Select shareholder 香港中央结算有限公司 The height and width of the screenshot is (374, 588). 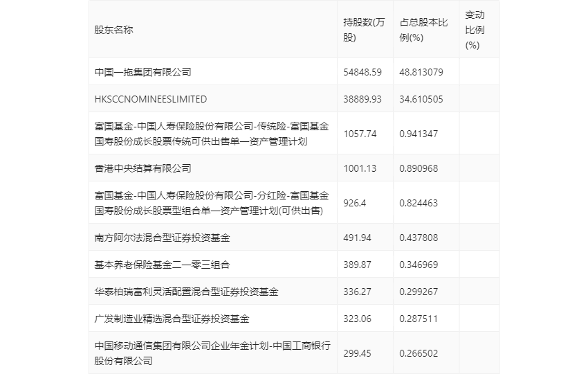click(143, 168)
